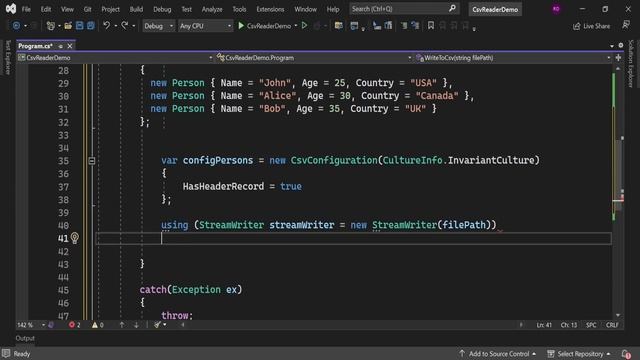This screenshot has width=640, height=360.
Task: Click the CRLF line ending indicator
Action: (x=612, y=325)
